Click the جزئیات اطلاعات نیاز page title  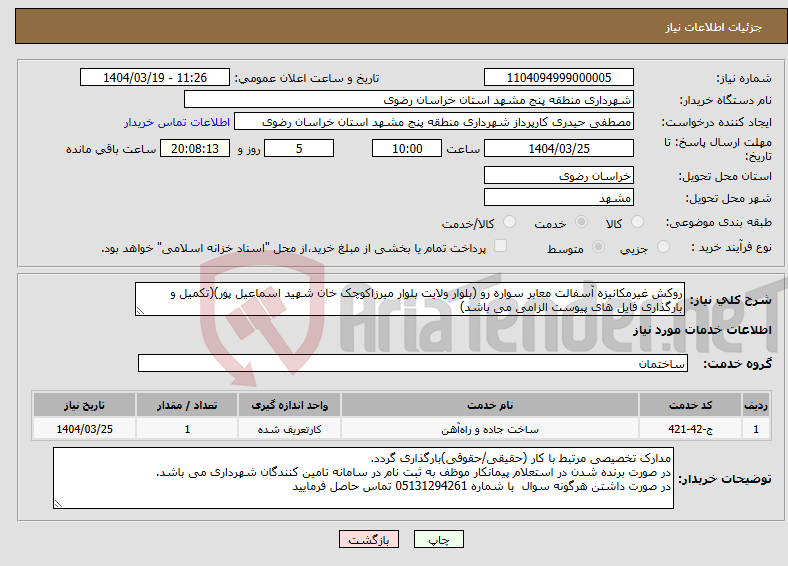[714, 27]
